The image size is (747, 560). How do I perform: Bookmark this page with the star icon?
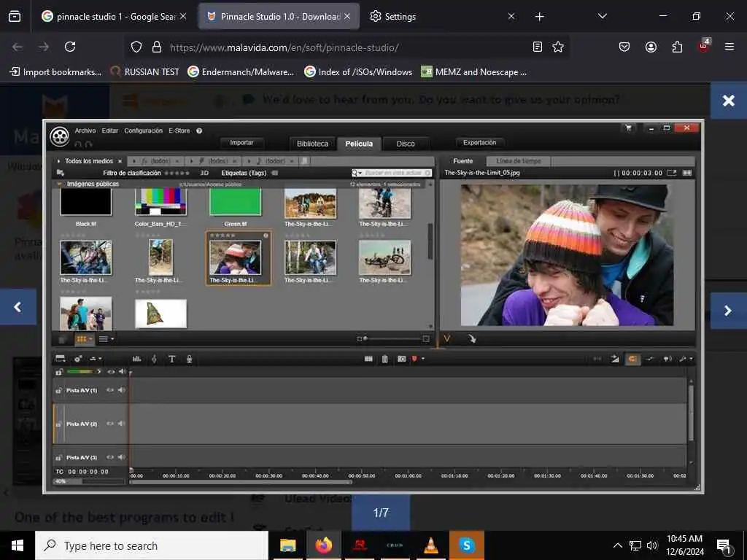point(558,47)
